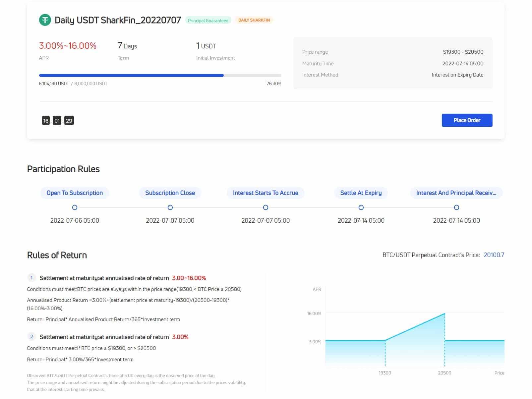Viewport: 532px width, 399px height.
Task: Select the Open To Subscription step label
Action: pos(75,193)
